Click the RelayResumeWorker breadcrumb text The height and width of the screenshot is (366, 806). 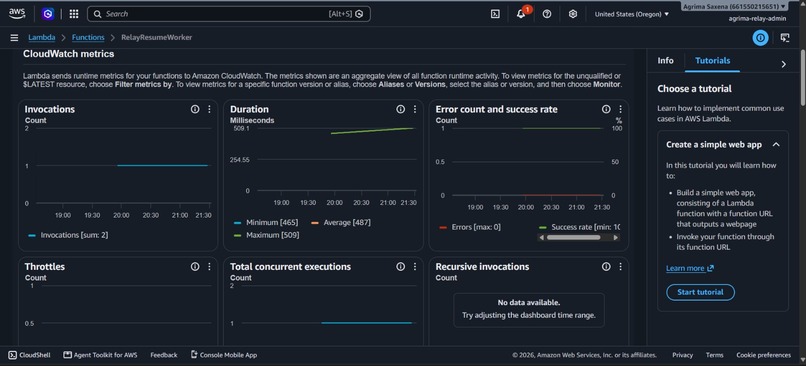click(157, 38)
